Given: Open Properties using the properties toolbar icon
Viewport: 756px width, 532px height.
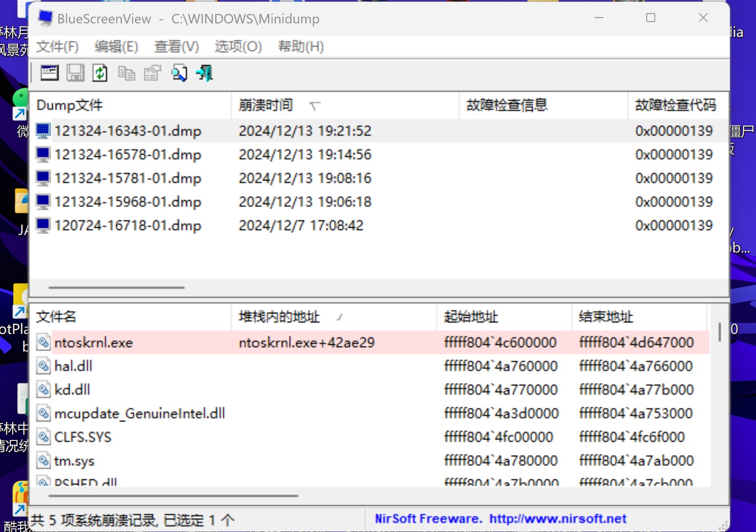Looking at the screenshot, I should 152,73.
